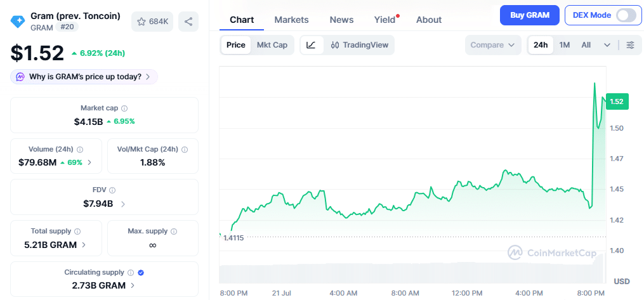Select the Price chart option

pos(236,45)
